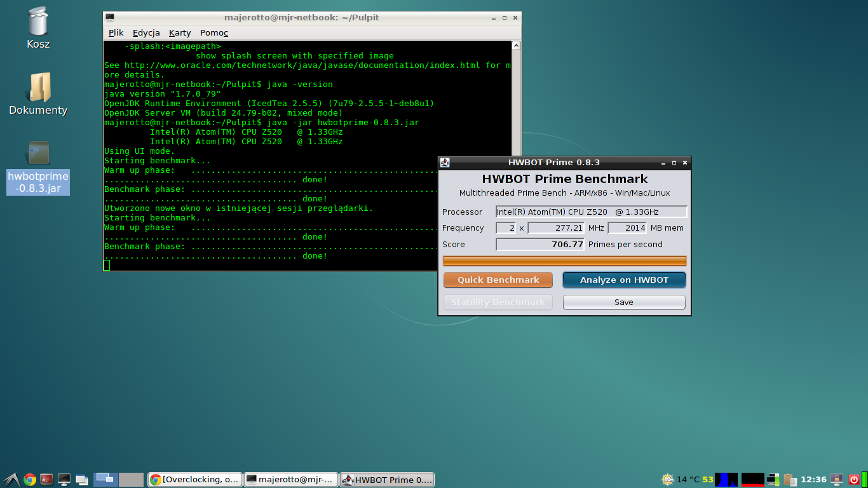
Task: Click the memory field showing 2014
Action: point(628,228)
